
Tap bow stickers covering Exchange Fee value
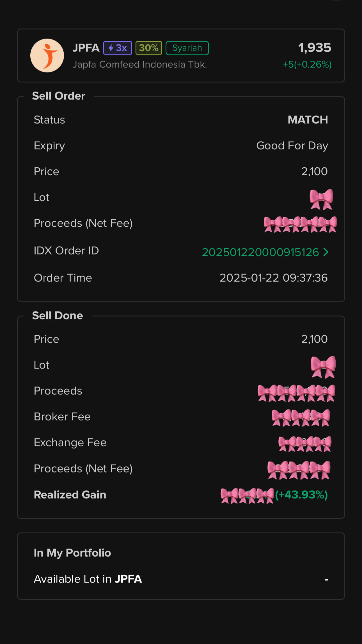click(x=305, y=443)
